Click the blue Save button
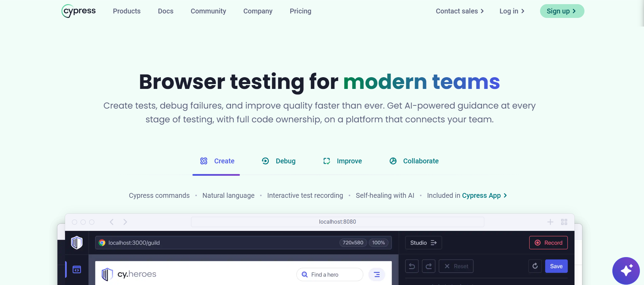 click(x=556, y=266)
